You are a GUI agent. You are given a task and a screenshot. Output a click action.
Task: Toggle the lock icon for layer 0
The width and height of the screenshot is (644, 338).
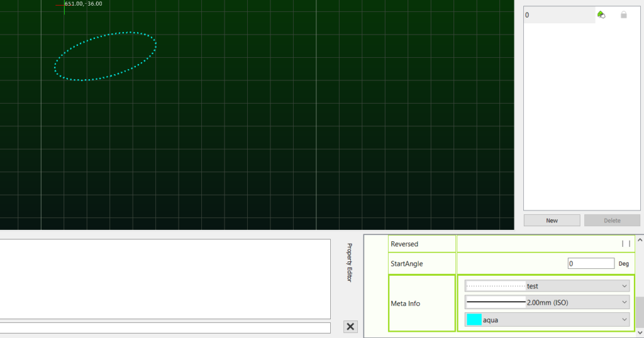tap(623, 15)
